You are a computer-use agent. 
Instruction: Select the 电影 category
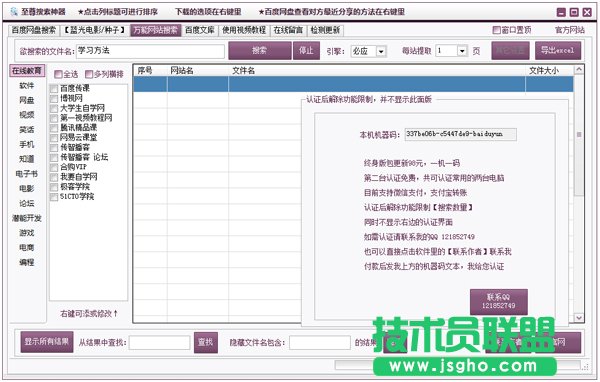click(27, 188)
